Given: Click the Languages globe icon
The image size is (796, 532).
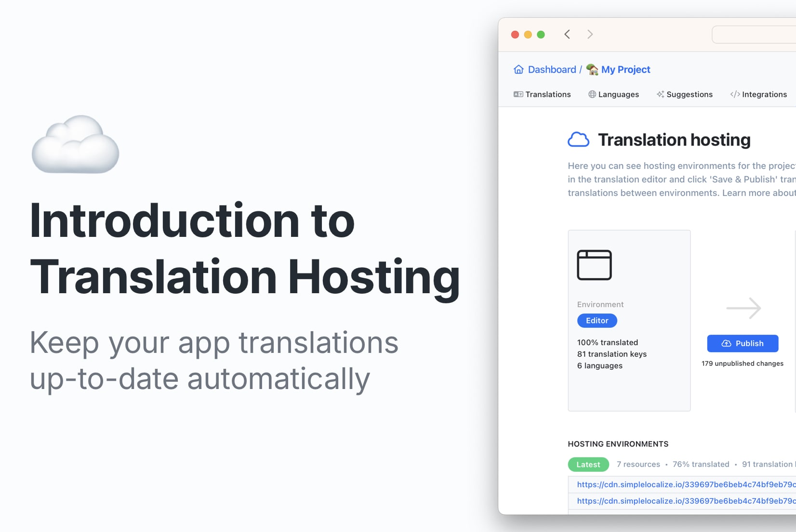Looking at the screenshot, I should pyautogui.click(x=592, y=94).
